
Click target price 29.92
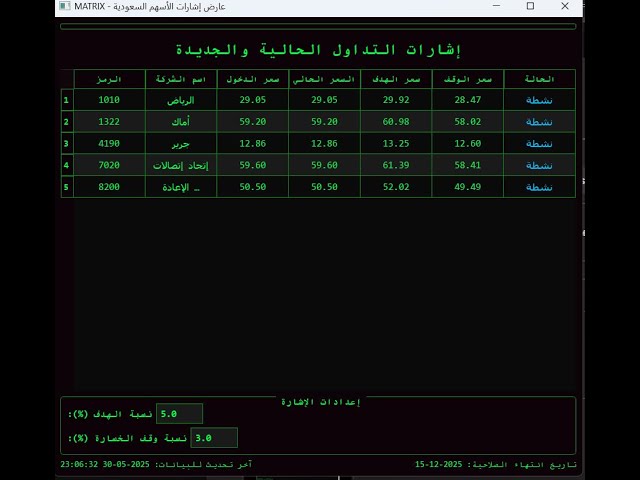point(396,100)
